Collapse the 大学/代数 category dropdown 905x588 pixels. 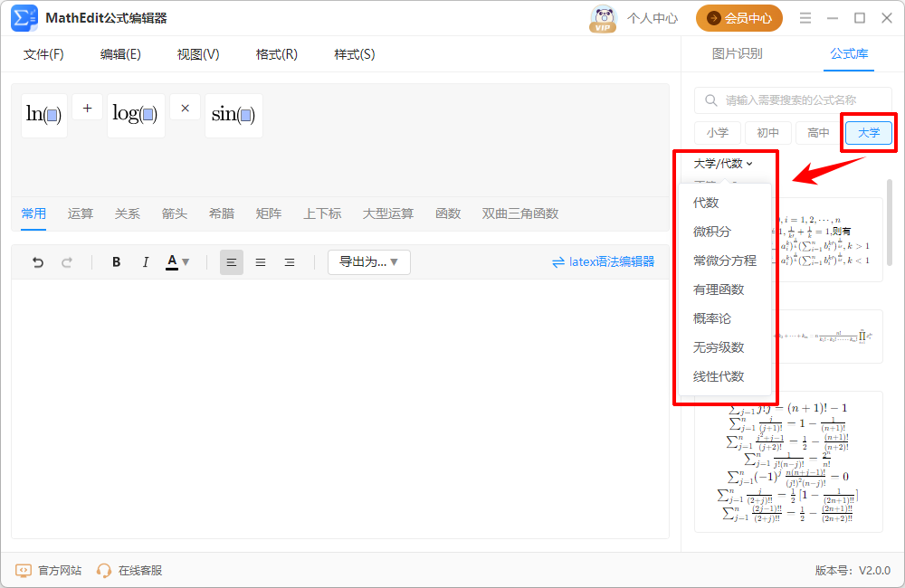point(723,164)
